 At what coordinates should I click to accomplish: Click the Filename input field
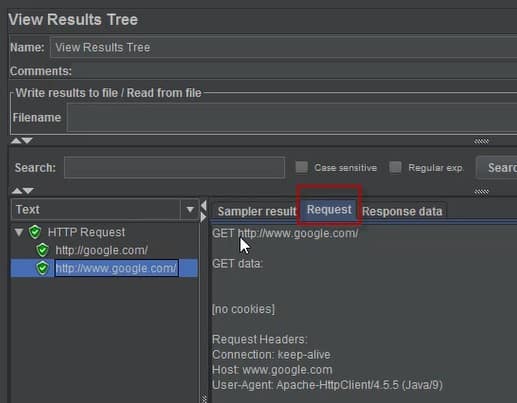coord(292,117)
